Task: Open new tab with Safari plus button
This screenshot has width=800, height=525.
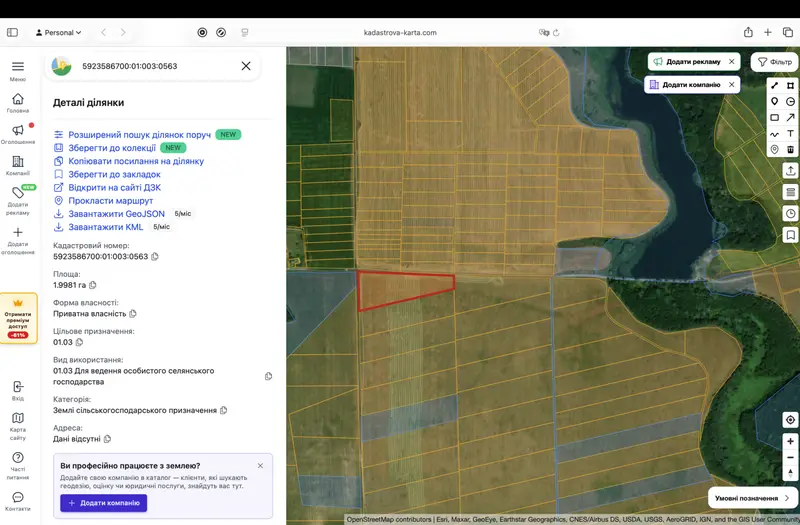Action: coord(767,32)
